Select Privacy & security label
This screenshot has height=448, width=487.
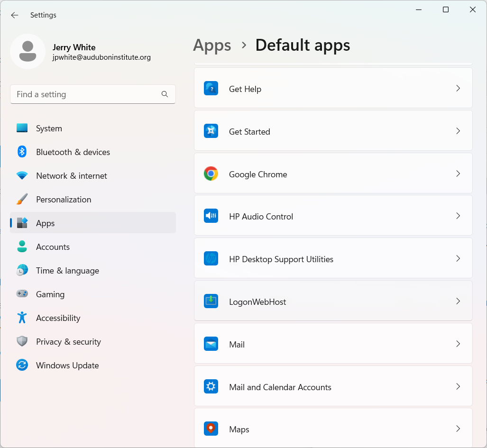click(x=68, y=342)
